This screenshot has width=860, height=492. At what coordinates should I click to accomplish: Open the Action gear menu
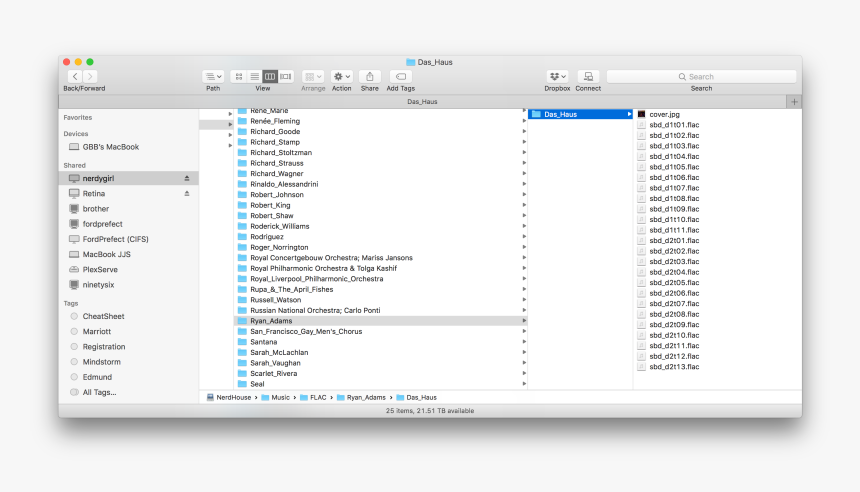click(x=342, y=77)
